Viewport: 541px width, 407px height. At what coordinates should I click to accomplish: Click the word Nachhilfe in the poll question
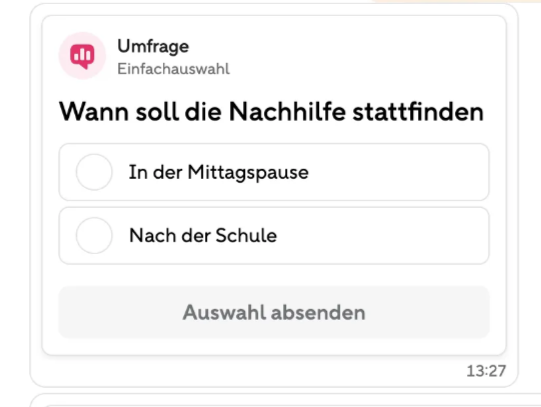tap(287, 112)
